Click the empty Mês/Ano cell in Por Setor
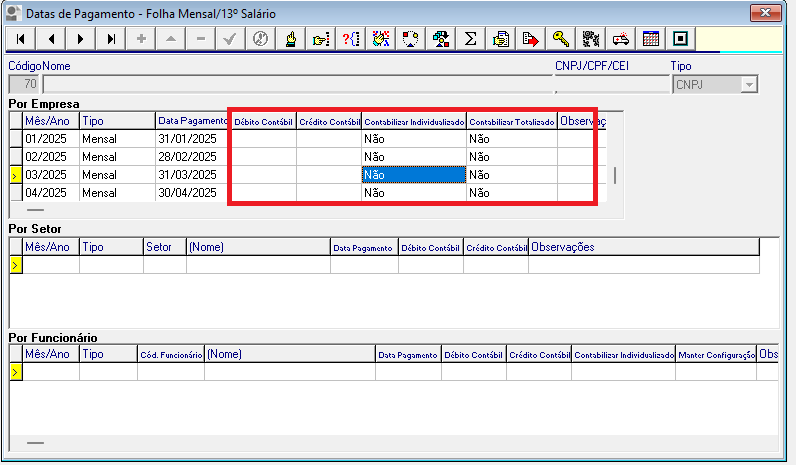The image size is (796, 465). 51,264
